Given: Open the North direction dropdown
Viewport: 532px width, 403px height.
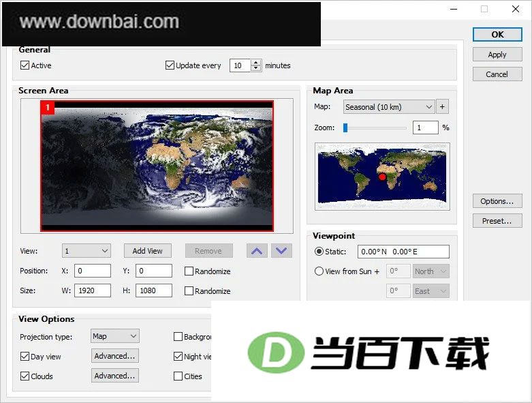Looking at the screenshot, I should (x=431, y=271).
